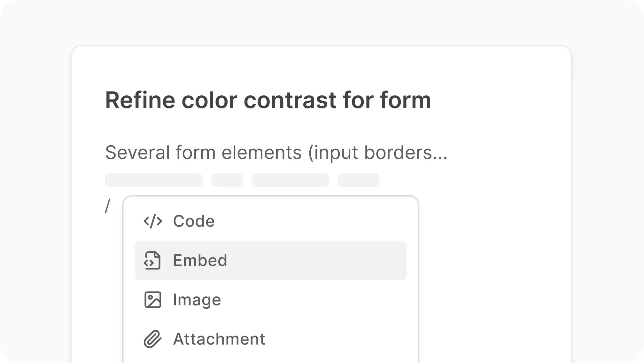Click the fourth placeholder pill
The image size is (644, 363).
click(x=358, y=180)
